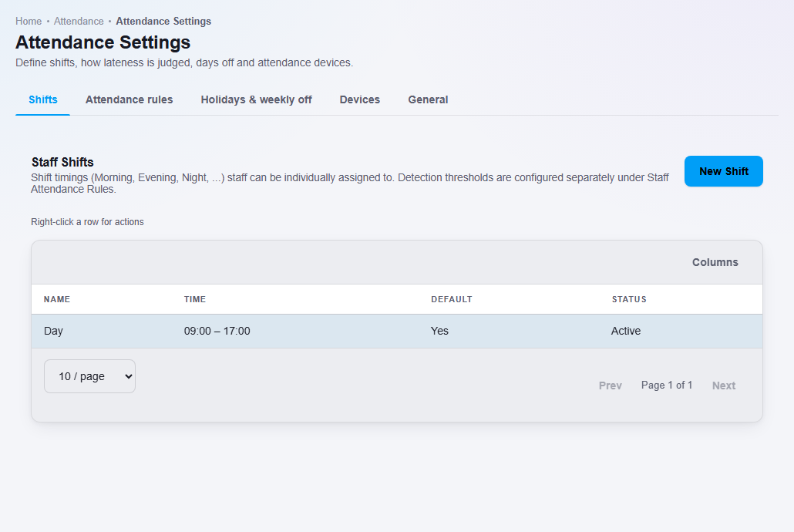Viewport: 794px width, 532px height.
Task: Click the Prev pagination button
Action: pyautogui.click(x=611, y=386)
